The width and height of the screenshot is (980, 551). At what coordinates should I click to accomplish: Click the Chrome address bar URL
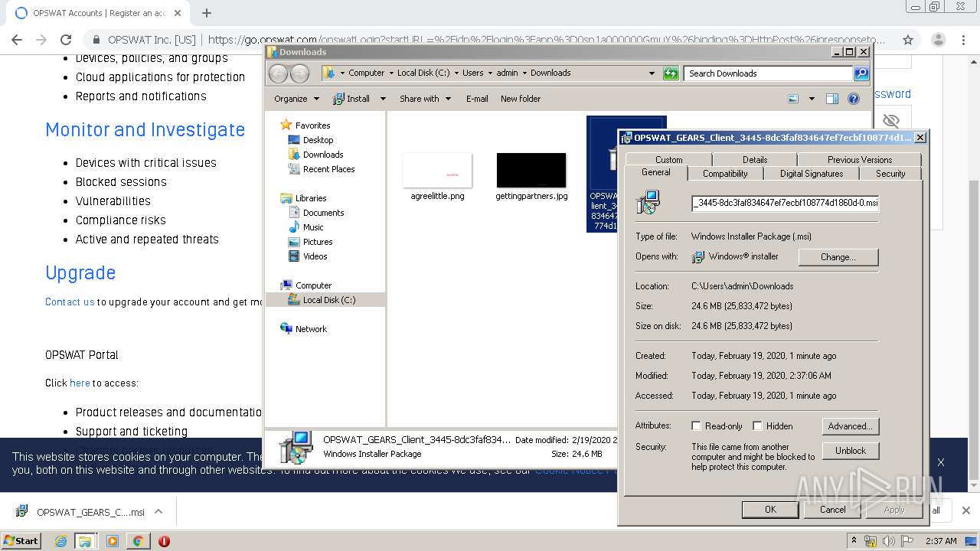pos(546,40)
